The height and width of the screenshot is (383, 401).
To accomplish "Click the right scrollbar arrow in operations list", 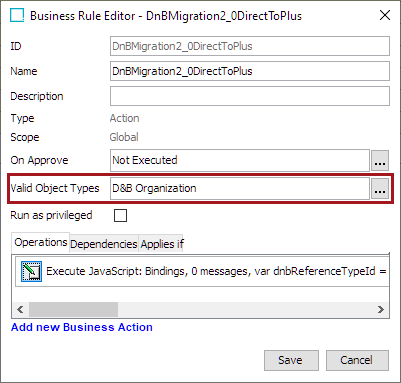I will point(381,310).
